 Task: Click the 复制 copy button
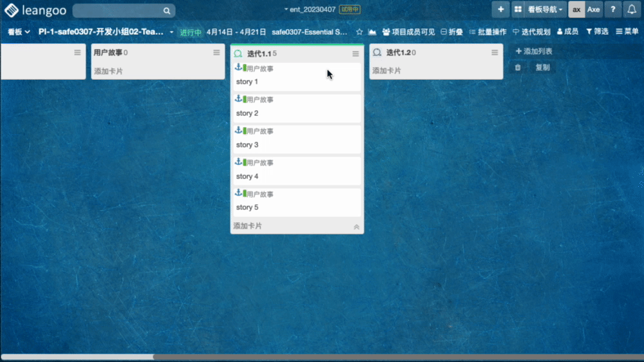point(543,67)
